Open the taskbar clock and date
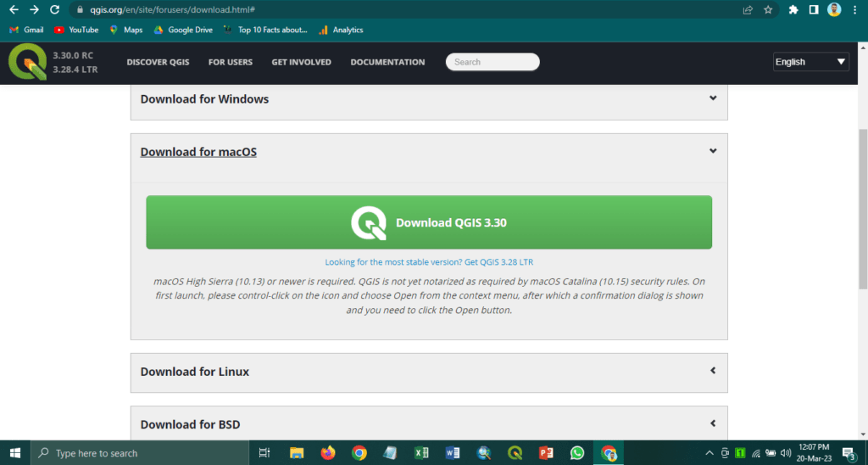 [x=815, y=453]
